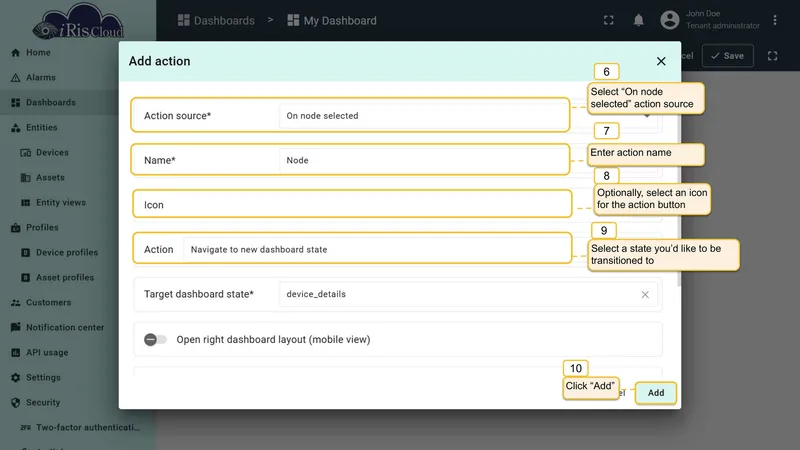Click the expand icon next to Save

coord(772,56)
